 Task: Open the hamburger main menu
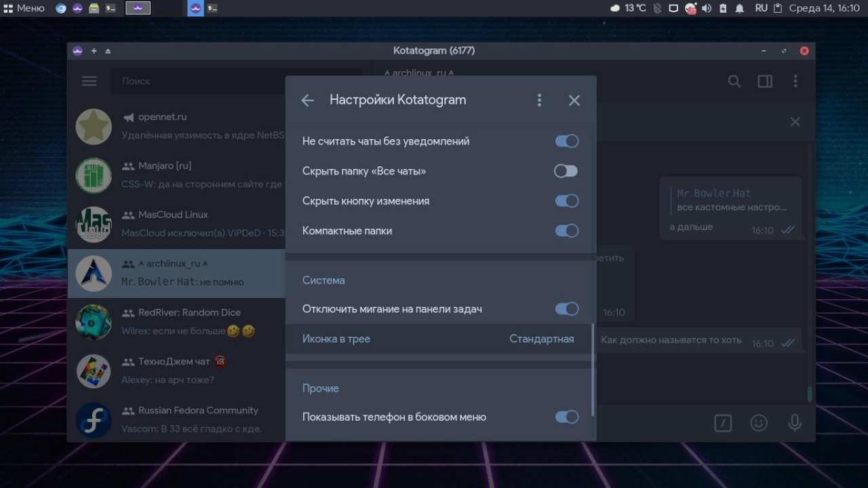90,81
